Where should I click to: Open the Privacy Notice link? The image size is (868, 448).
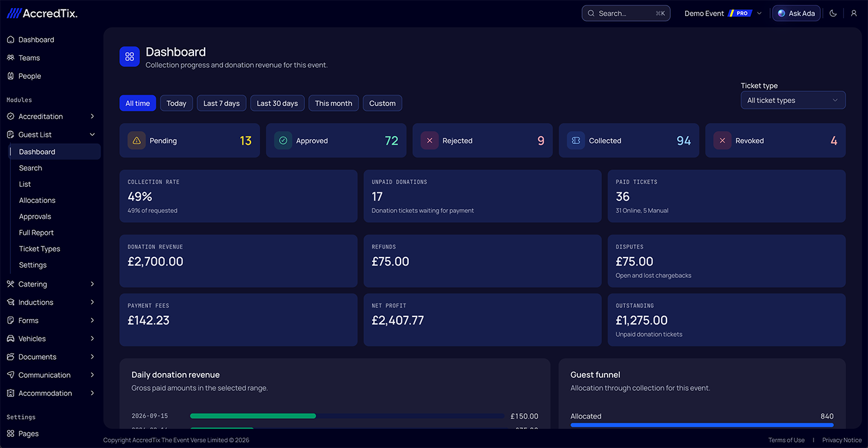(x=842, y=440)
